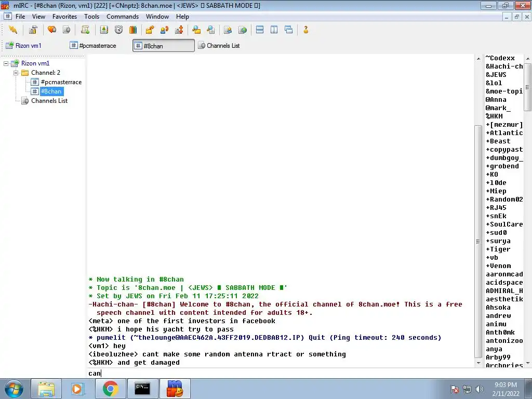Open Received Files folder icon
Screen dimensions: 532x399
coord(196,30)
